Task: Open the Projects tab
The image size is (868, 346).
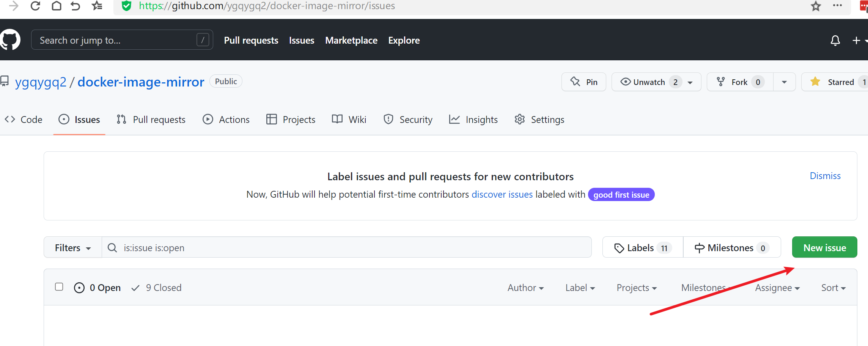Action: click(291, 120)
